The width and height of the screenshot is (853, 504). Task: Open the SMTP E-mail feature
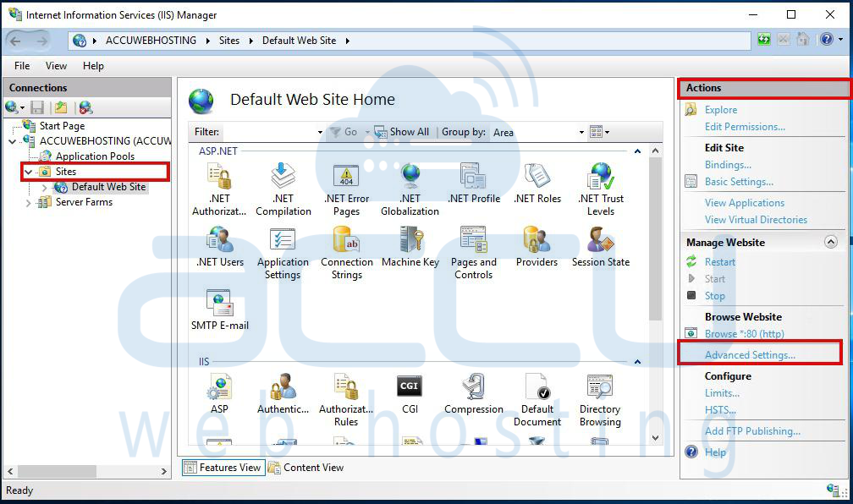[x=220, y=310]
